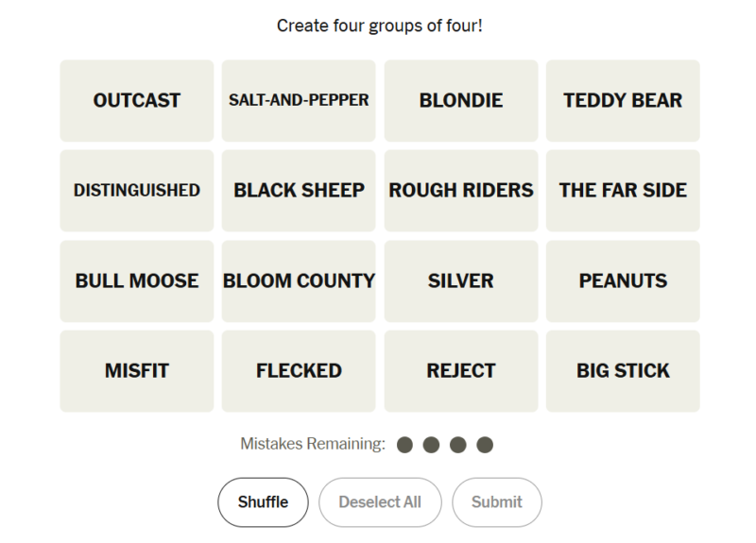Toggle the DISTINGUISHED tile
Image resolution: width=756 pixels, height=543 pixels.
[137, 190]
